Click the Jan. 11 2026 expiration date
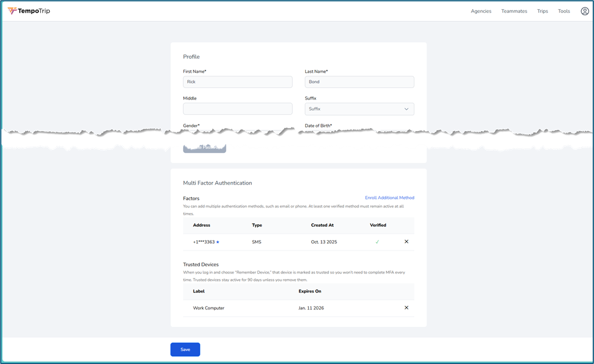594x364 pixels. 311,308
